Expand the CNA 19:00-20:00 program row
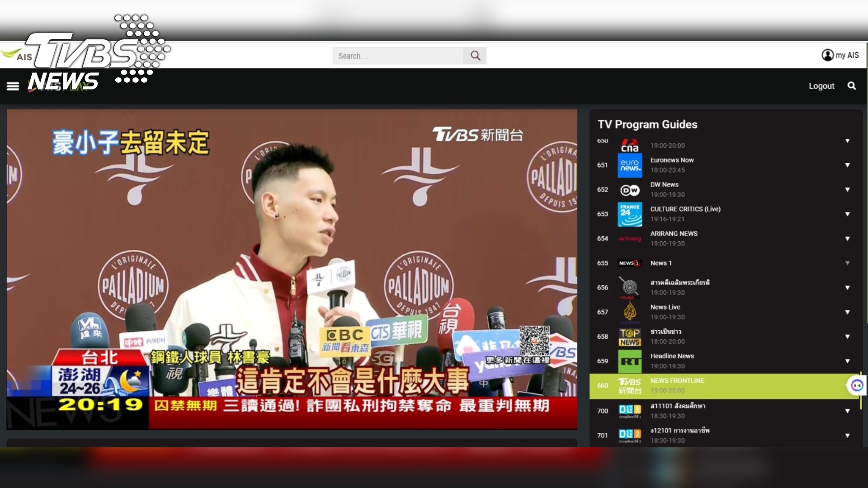This screenshot has width=868, height=488. pos(848,141)
